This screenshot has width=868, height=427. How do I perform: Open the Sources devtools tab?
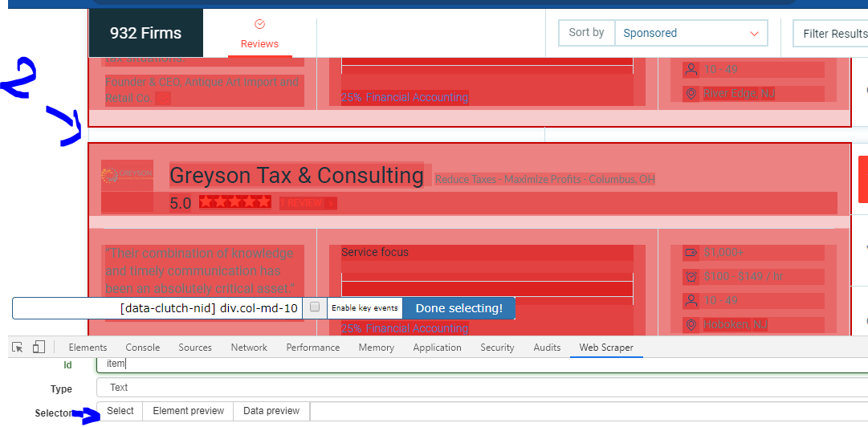point(195,348)
